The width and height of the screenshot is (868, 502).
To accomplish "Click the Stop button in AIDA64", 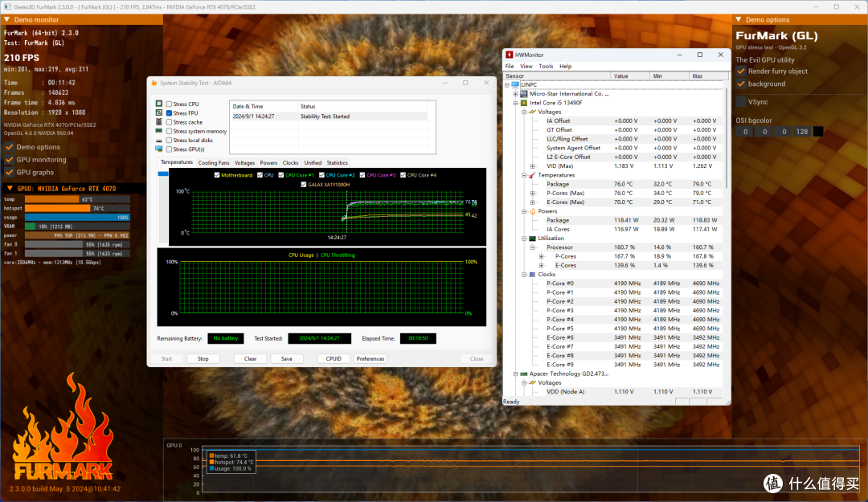I will click(x=203, y=359).
